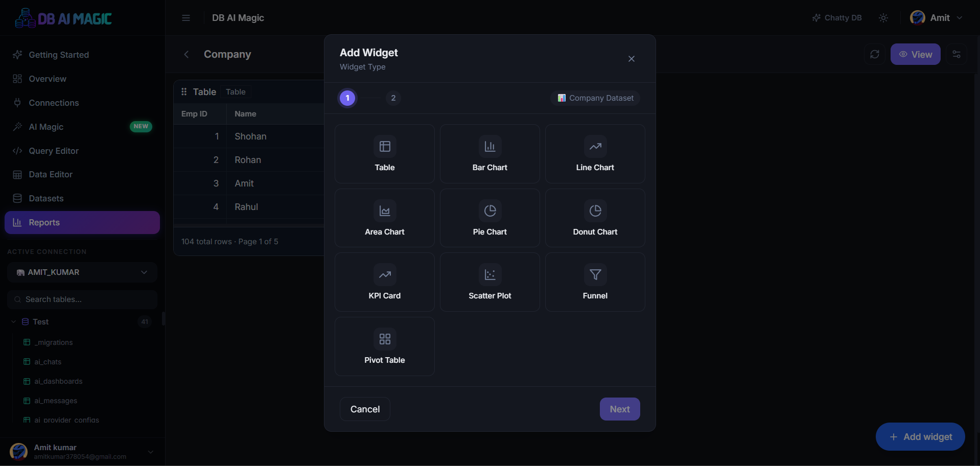
Task: Select the Pivot Table widget card
Action: coord(385,346)
